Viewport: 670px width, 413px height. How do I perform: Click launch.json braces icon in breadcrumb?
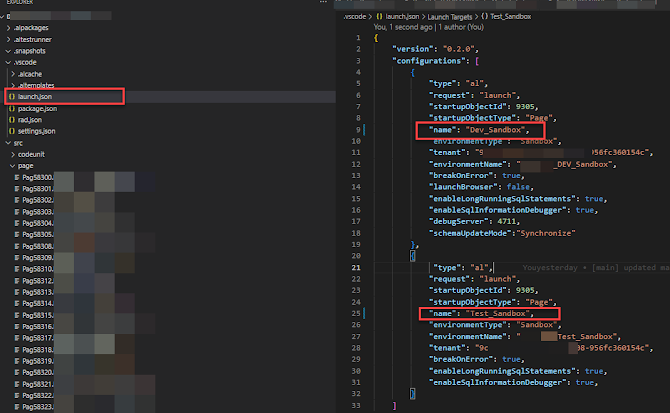coord(378,18)
